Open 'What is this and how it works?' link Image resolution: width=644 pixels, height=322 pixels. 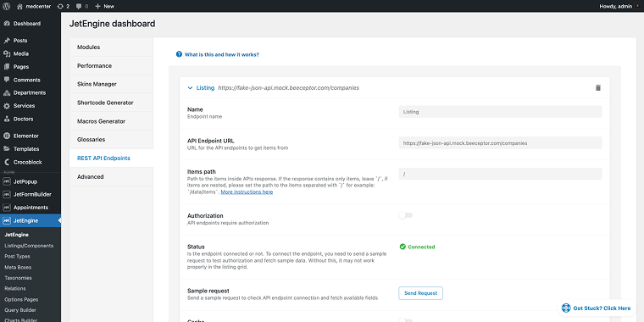(222, 54)
